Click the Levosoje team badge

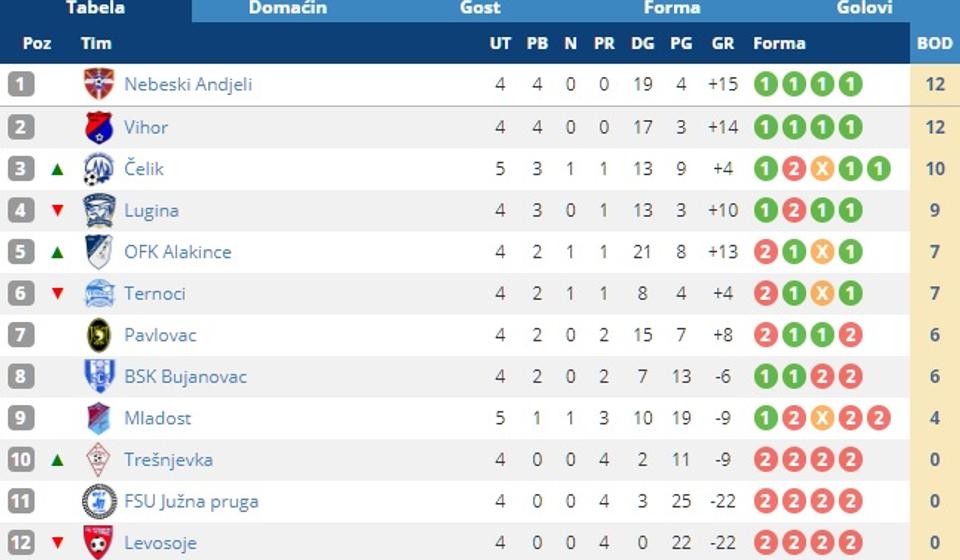99,543
